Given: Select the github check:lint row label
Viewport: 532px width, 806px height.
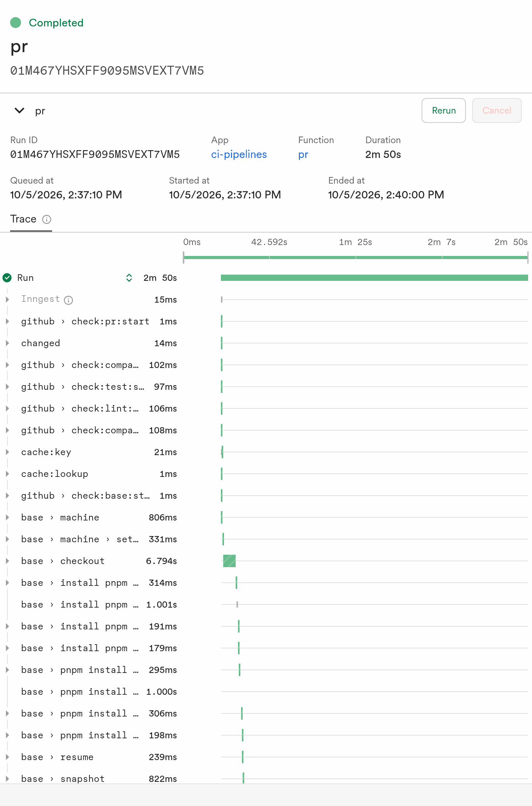Looking at the screenshot, I should (x=80, y=408).
